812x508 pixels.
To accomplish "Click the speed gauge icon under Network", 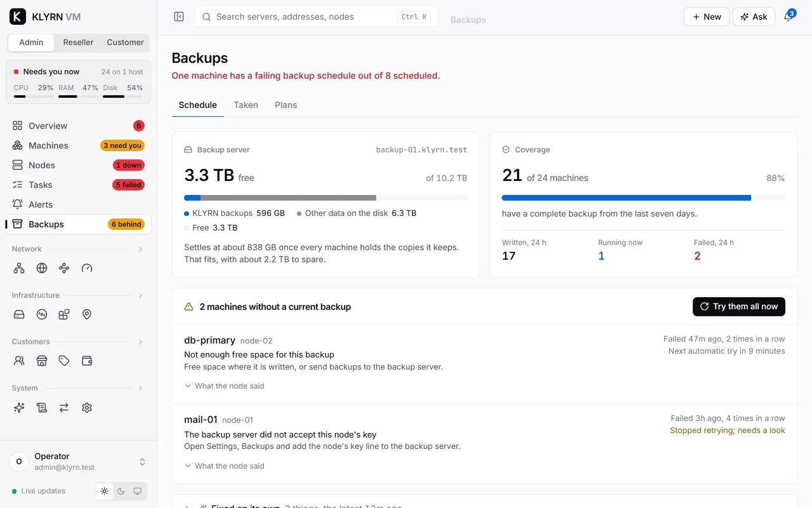I will pyautogui.click(x=87, y=268).
